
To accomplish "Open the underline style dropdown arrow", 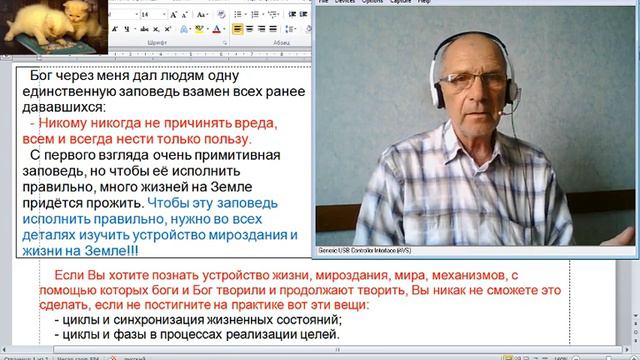I will coord(135,29).
